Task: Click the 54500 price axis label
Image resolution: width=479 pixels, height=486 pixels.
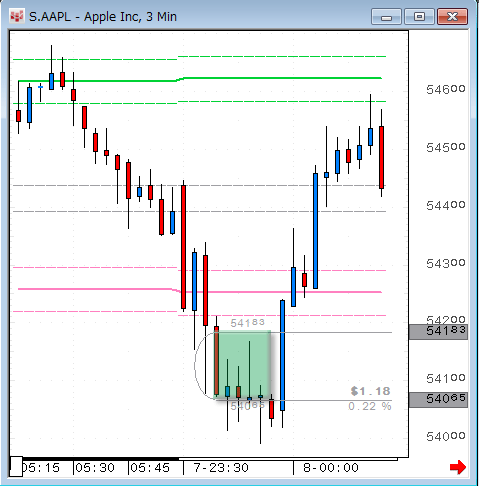Action: 446,147
